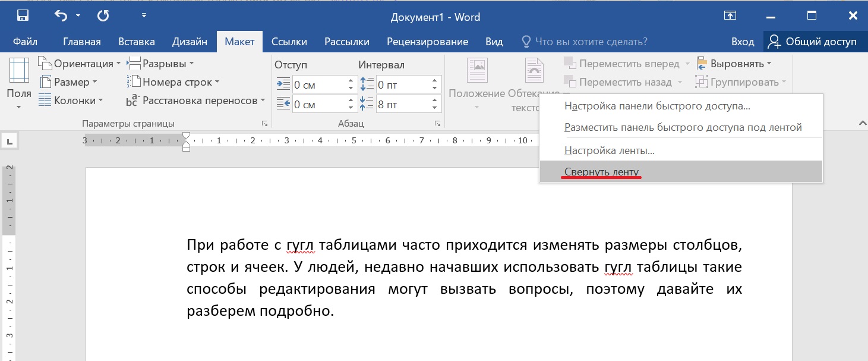This screenshot has height=361, width=868.
Task: Click the spacing after icon in Интервал
Action: click(x=367, y=105)
